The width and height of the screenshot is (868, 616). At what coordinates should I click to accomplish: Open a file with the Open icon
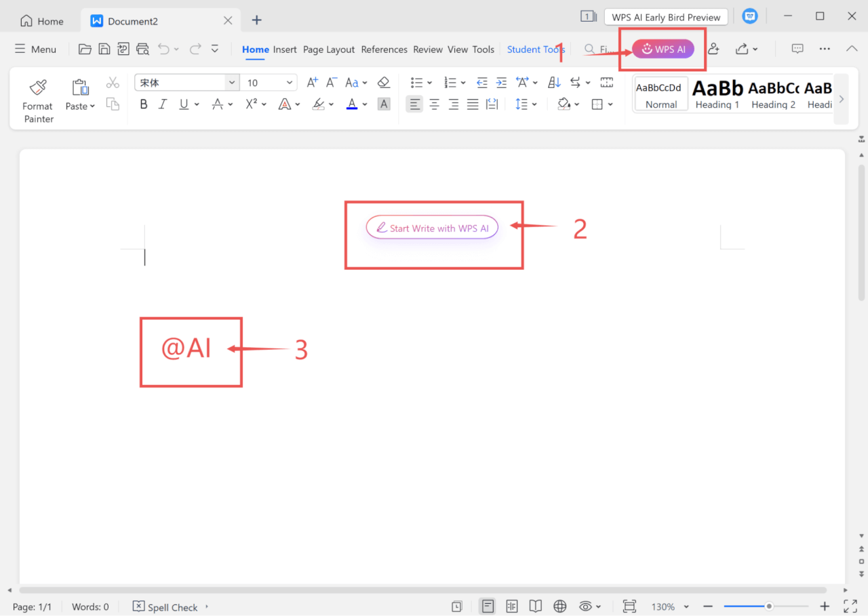pyautogui.click(x=85, y=49)
